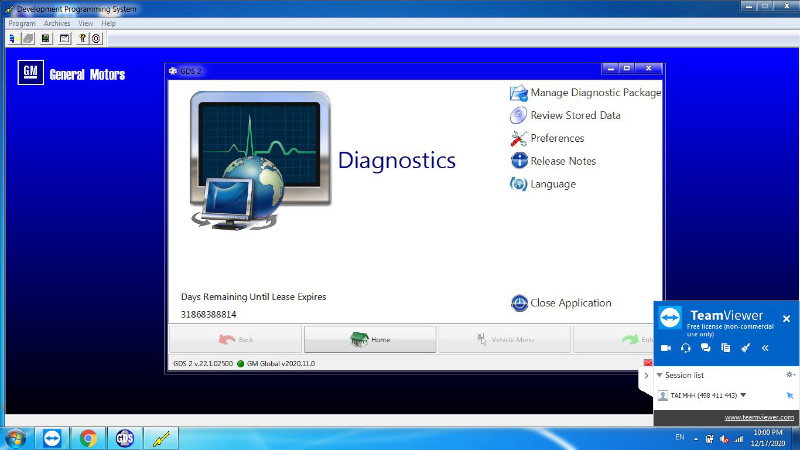Click the yellow question mark toolbar icon
The width and height of the screenshot is (800, 450).
coord(82,38)
